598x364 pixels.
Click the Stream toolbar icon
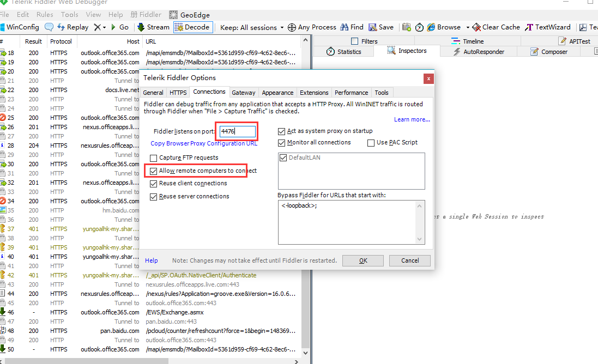click(x=141, y=27)
